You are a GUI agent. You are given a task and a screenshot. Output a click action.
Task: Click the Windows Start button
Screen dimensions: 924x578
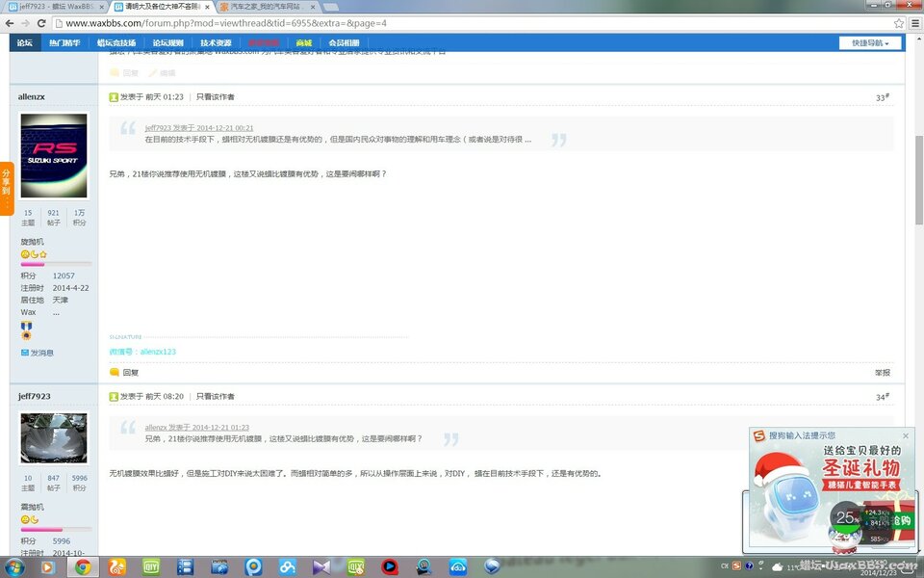click(16, 567)
